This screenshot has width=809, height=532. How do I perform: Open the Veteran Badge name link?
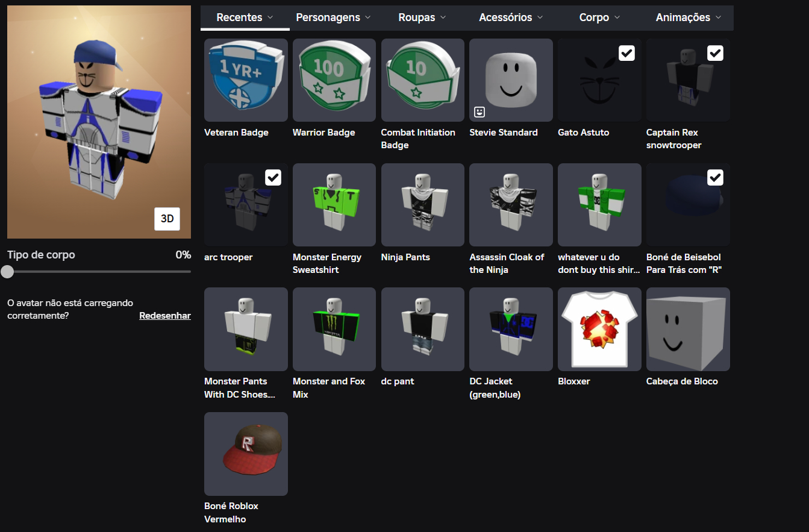click(x=236, y=133)
